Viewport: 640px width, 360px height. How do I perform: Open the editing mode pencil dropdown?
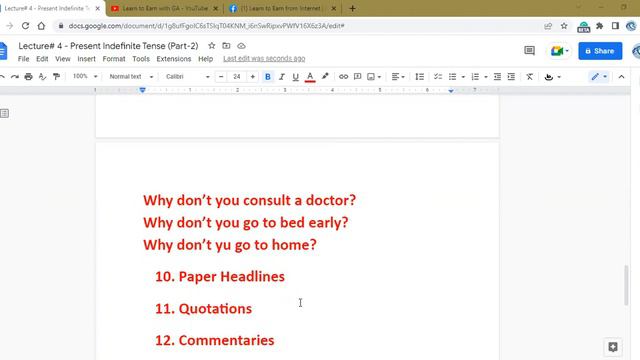599,77
